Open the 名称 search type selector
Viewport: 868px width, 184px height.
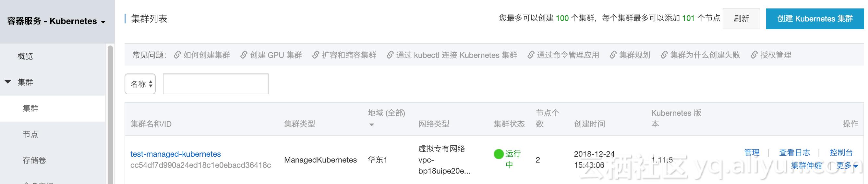click(140, 84)
